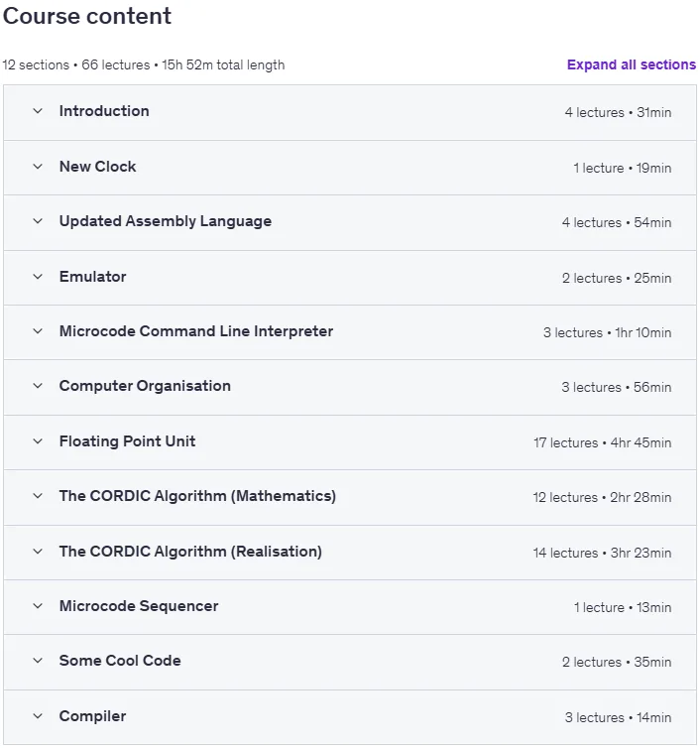Click chevron icon for Computer Organisation
This screenshot has width=700, height=748.
click(38, 386)
